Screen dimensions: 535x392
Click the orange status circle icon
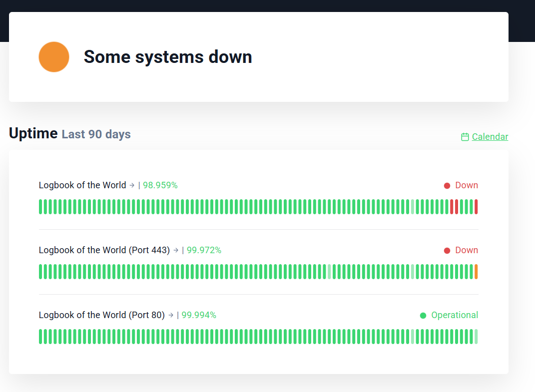(x=54, y=57)
